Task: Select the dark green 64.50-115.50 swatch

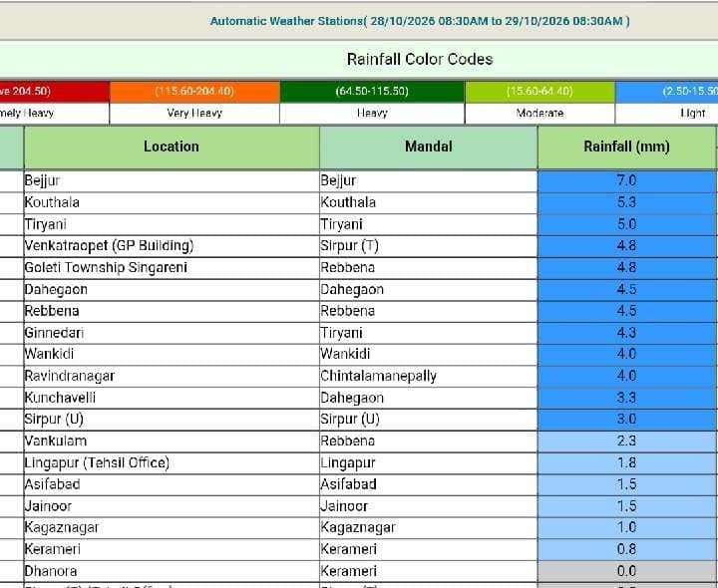Action: pos(372,91)
